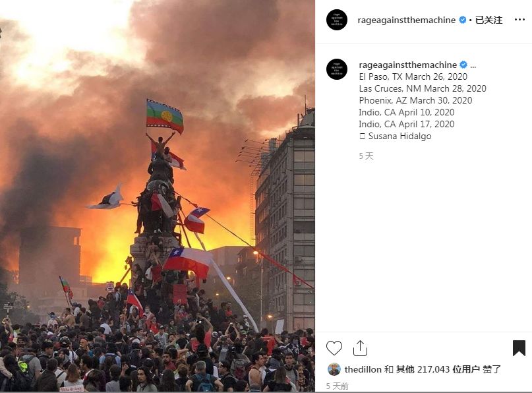This screenshot has height=393, width=532.
Task: Share the post using share icon
Action: click(360, 348)
